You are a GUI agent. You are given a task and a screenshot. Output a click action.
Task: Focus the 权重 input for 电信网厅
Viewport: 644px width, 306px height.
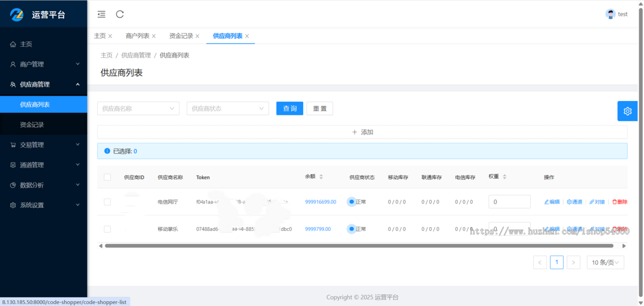(x=509, y=202)
